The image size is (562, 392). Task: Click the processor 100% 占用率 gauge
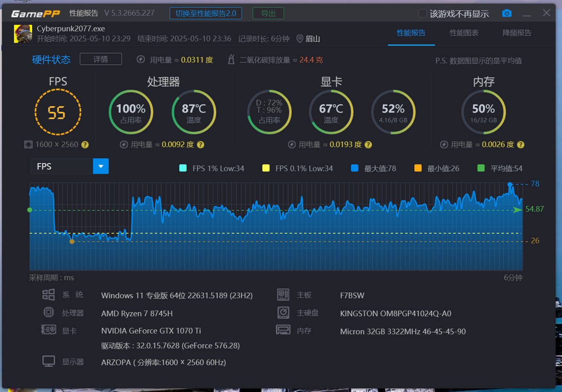(131, 113)
